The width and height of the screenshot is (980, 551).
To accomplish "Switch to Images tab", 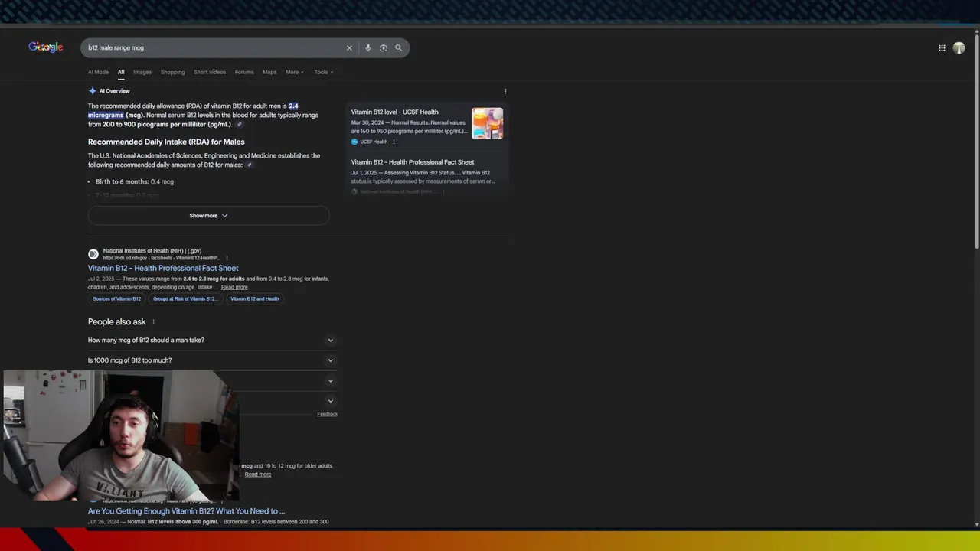I will (x=142, y=72).
